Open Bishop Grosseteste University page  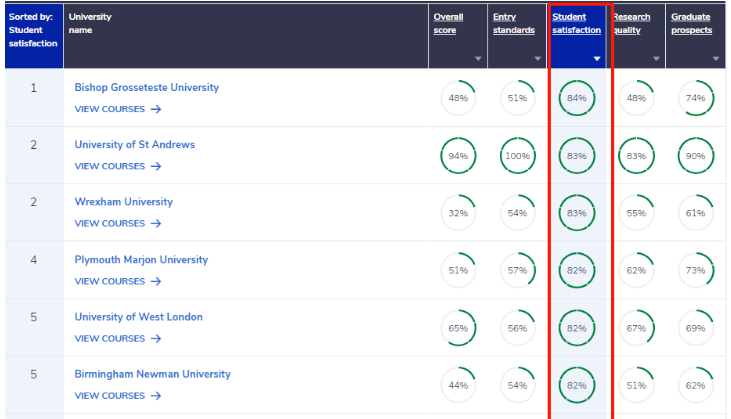tap(146, 88)
